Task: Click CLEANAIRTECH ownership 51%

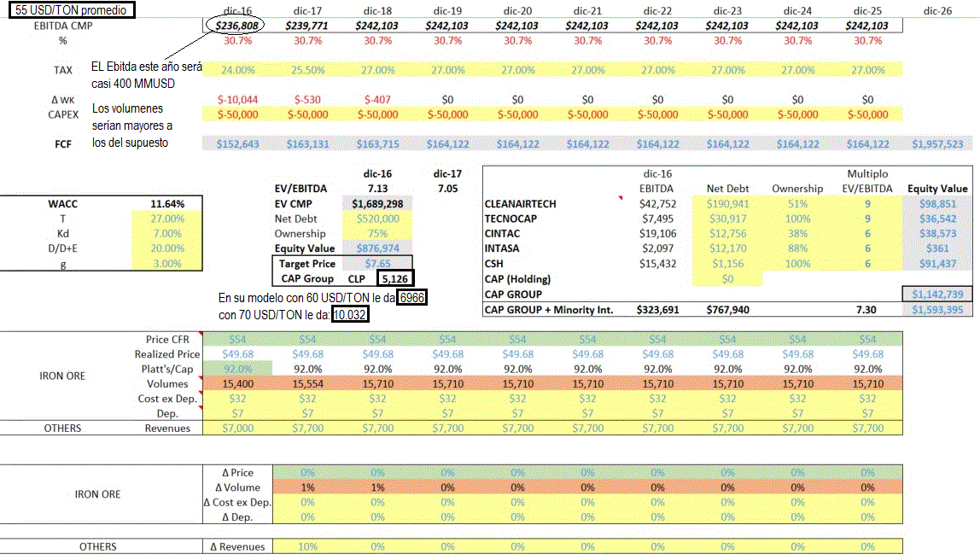Action: [x=797, y=204]
